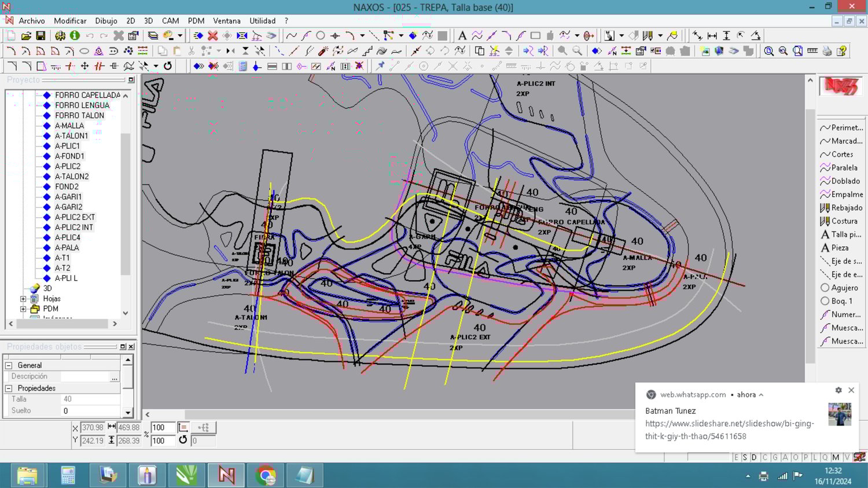Open the ruler icon in toolbar
The image size is (868, 488).
(812, 51)
